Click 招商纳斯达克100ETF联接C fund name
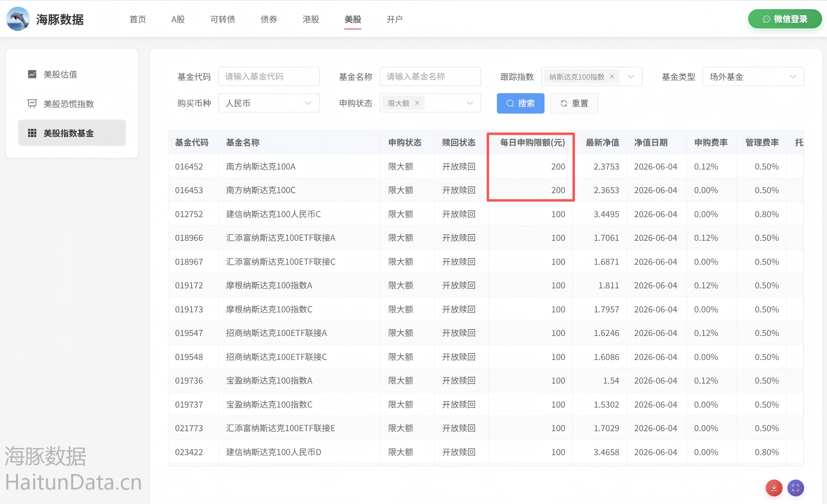The width and height of the screenshot is (827, 504). pyautogui.click(x=277, y=357)
